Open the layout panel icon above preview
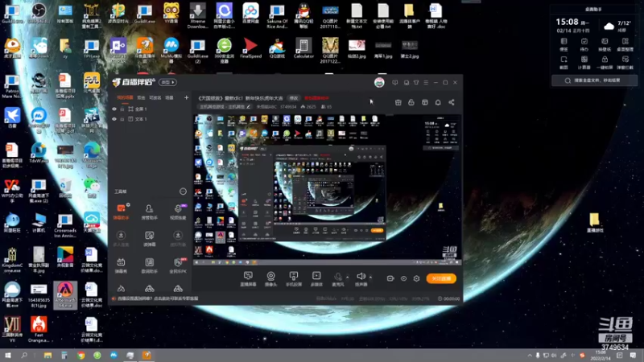644x362 pixels. click(425, 102)
